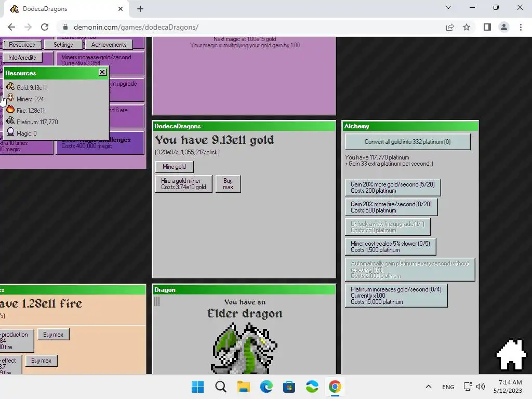The height and width of the screenshot is (399, 532).
Task: Click the ENG language indicator
Action: pyautogui.click(x=448, y=387)
